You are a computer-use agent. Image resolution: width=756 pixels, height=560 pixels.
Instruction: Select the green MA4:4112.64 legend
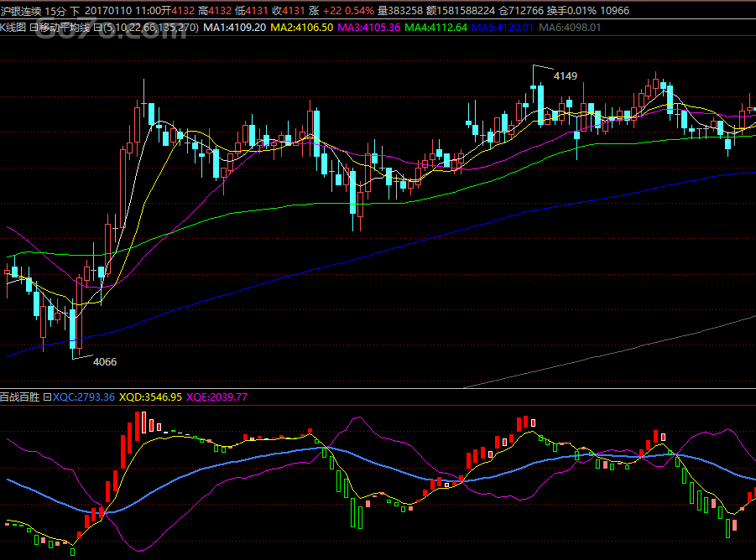(x=435, y=28)
